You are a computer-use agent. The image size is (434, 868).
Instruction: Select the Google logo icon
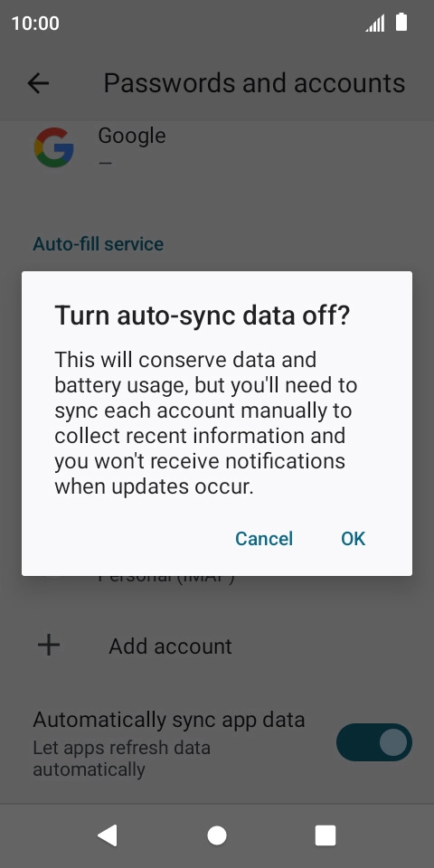(53, 147)
